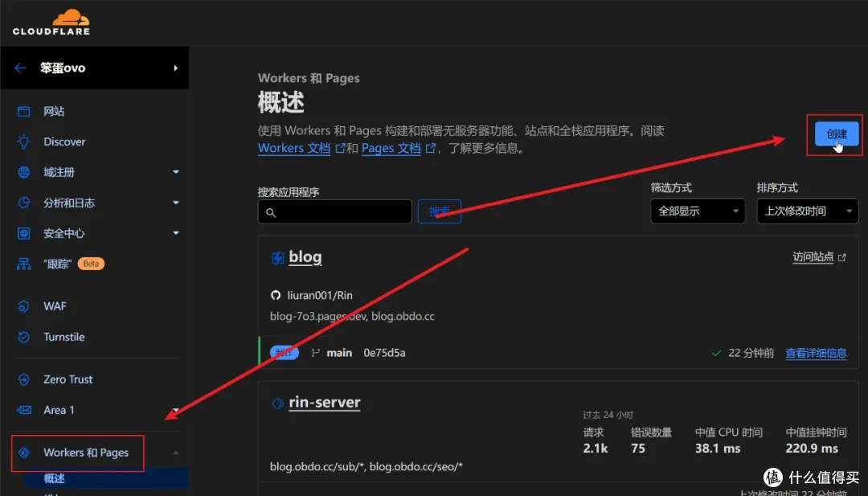Expand the 笨蛋ovo account switcher arrow

click(175, 68)
